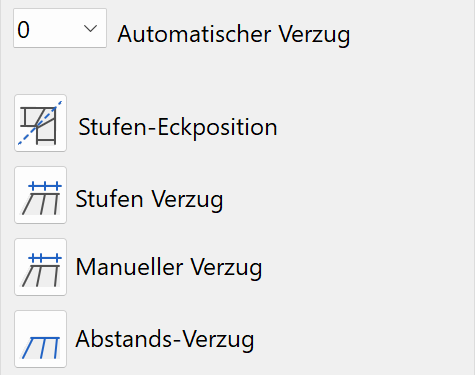
Task: Start the manual winder step tool
Action: click(40, 267)
